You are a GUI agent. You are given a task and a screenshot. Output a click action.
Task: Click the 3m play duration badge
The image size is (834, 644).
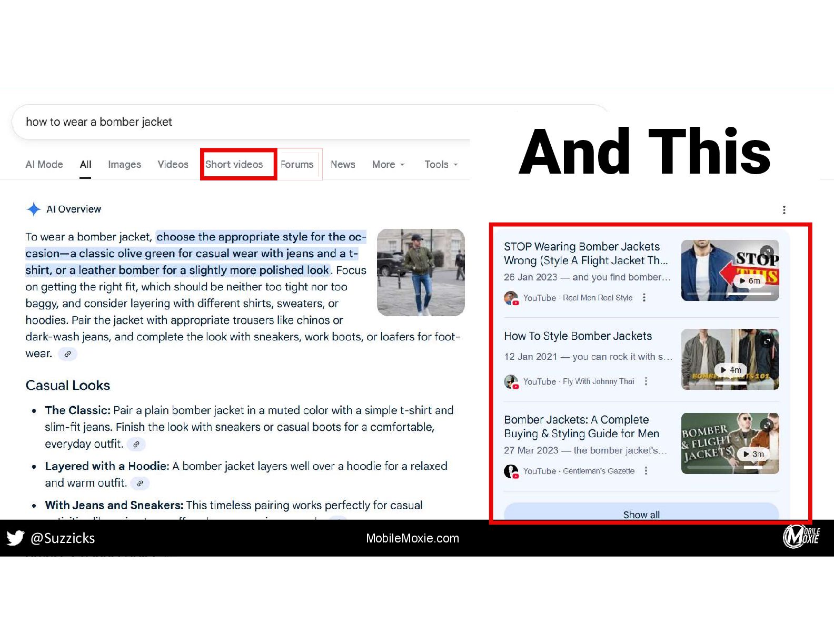point(753,454)
